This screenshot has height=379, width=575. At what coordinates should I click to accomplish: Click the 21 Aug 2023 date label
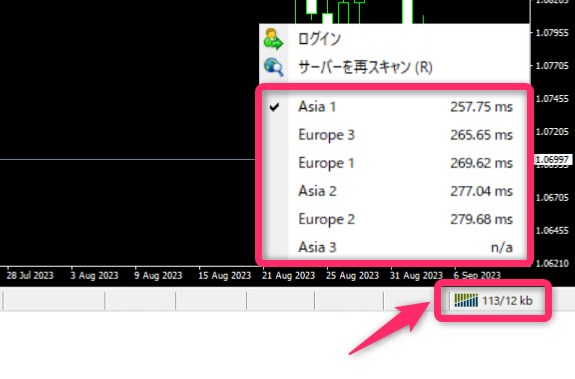click(x=289, y=275)
